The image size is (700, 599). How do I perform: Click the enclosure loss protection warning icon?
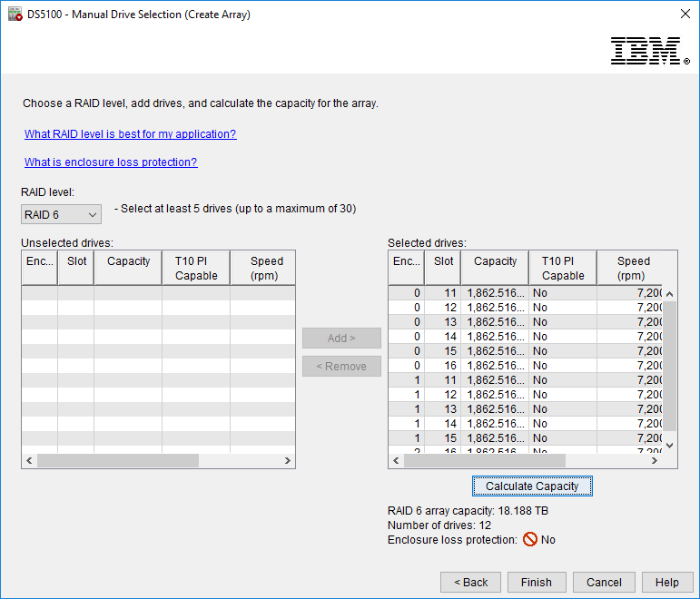[x=529, y=540]
